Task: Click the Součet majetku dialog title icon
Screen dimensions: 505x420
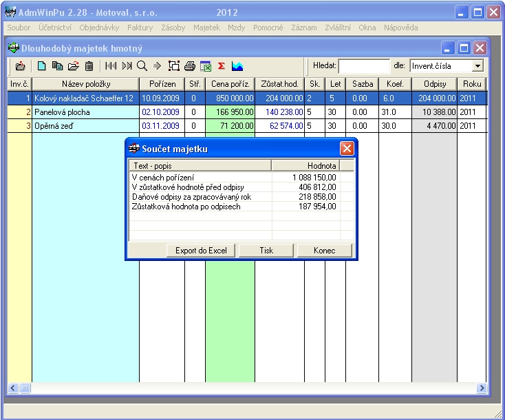Action: click(134, 149)
